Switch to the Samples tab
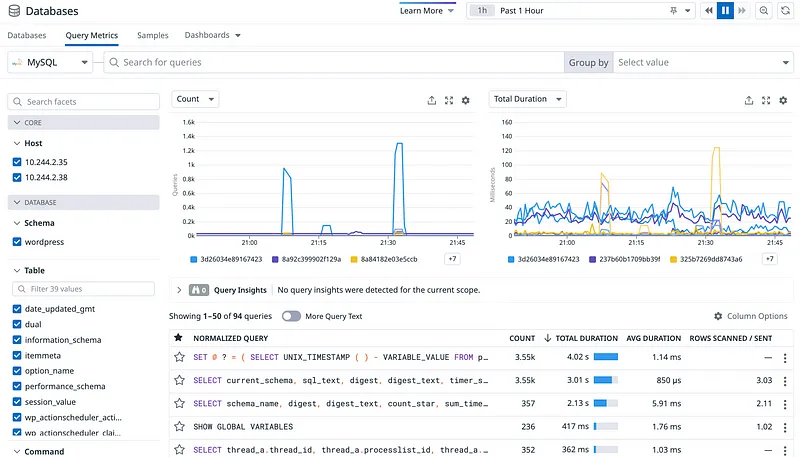The width and height of the screenshot is (800, 457). point(152,35)
